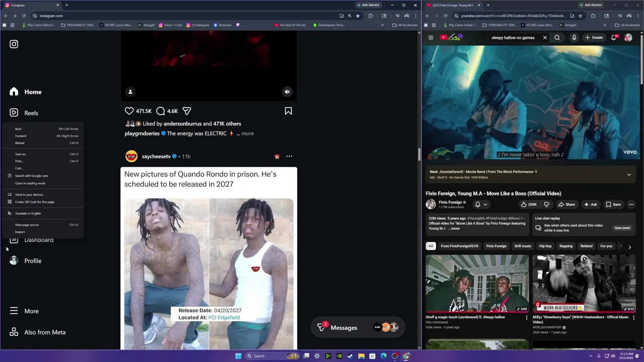Viewport: 644px width, 362px height.
Task: Open more actions under YouTube video
Action: [x=631, y=205]
